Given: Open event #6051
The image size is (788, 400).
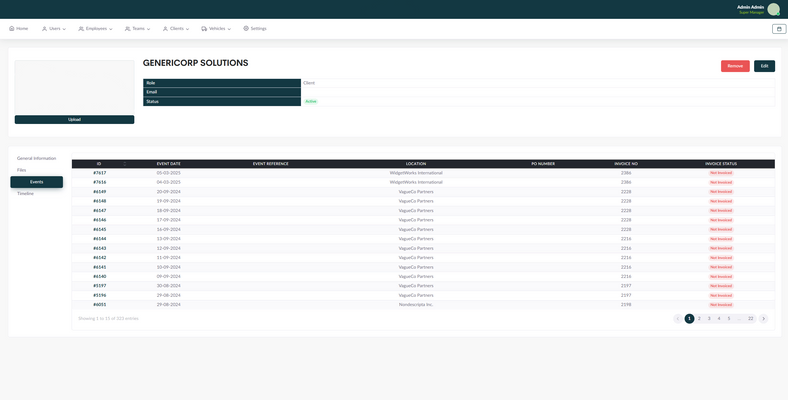Looking at the screenshot, I should click(100, 305).
